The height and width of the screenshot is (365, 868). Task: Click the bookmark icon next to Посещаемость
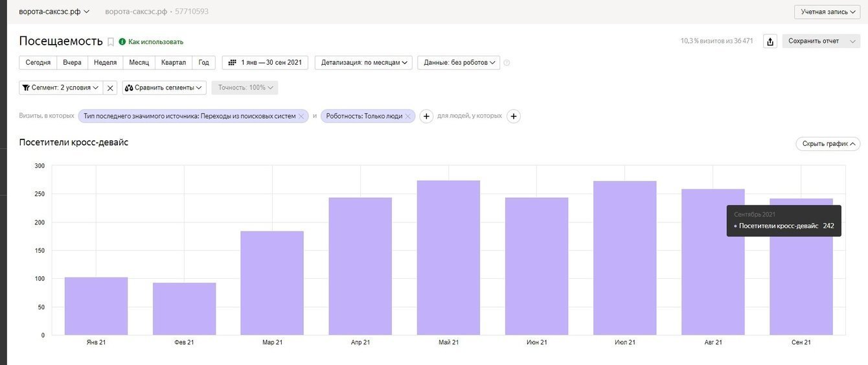click(111, 41)
